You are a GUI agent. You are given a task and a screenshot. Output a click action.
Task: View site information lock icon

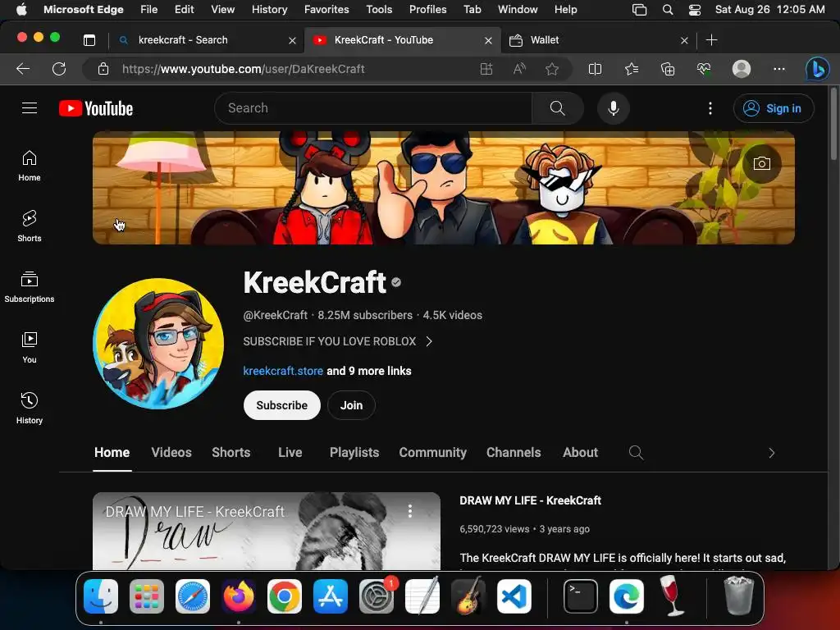point(103,69)
